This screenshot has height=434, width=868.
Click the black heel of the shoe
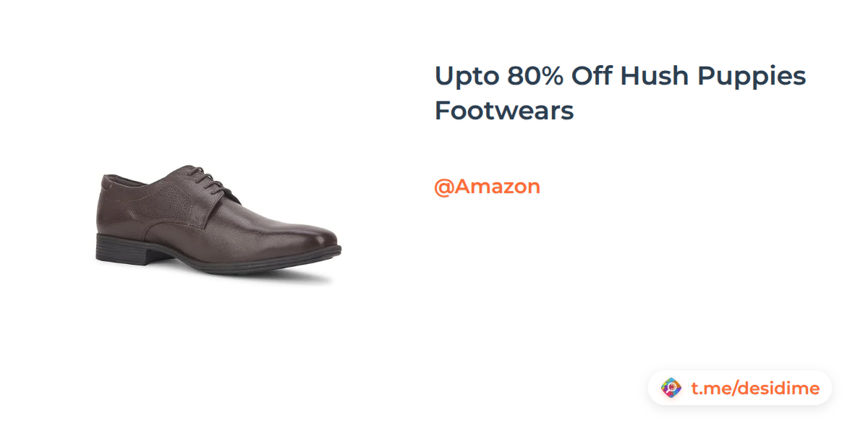(122, 250)
